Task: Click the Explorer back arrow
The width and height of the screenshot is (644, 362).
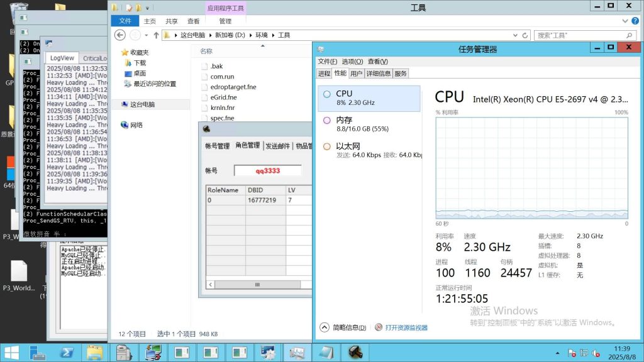Action: [119, 35]
